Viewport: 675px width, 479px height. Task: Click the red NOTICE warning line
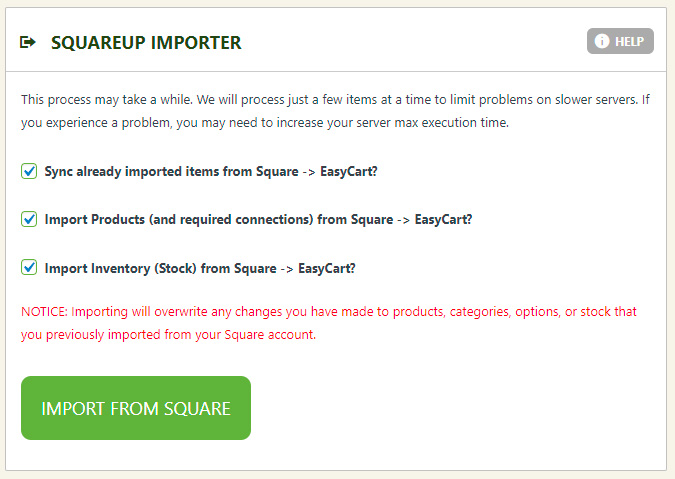pos(329,312)
